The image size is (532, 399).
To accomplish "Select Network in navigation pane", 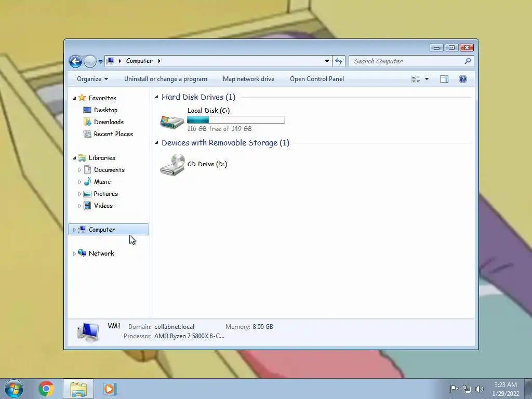I will (x=101, y=254).
